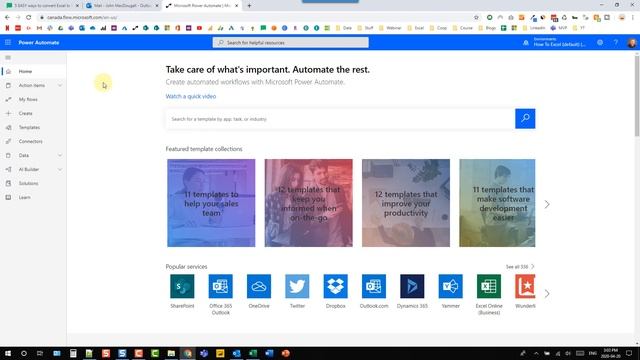Viewport: 640px width, 360px height.
Task: Open software development templates card
Action: click(x=497, y=203)
